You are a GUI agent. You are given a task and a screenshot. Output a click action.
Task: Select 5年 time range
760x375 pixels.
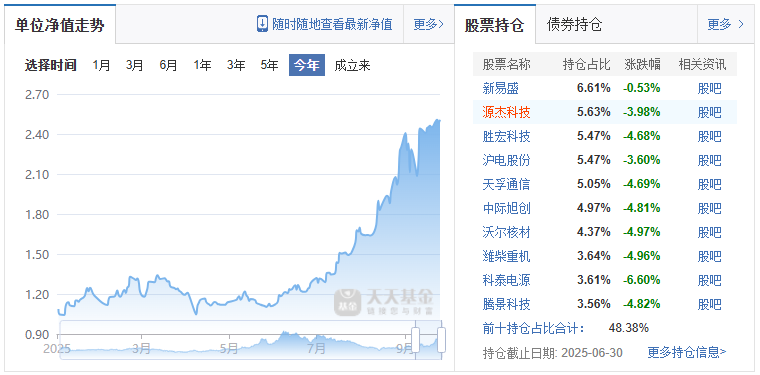click(269, 65)
